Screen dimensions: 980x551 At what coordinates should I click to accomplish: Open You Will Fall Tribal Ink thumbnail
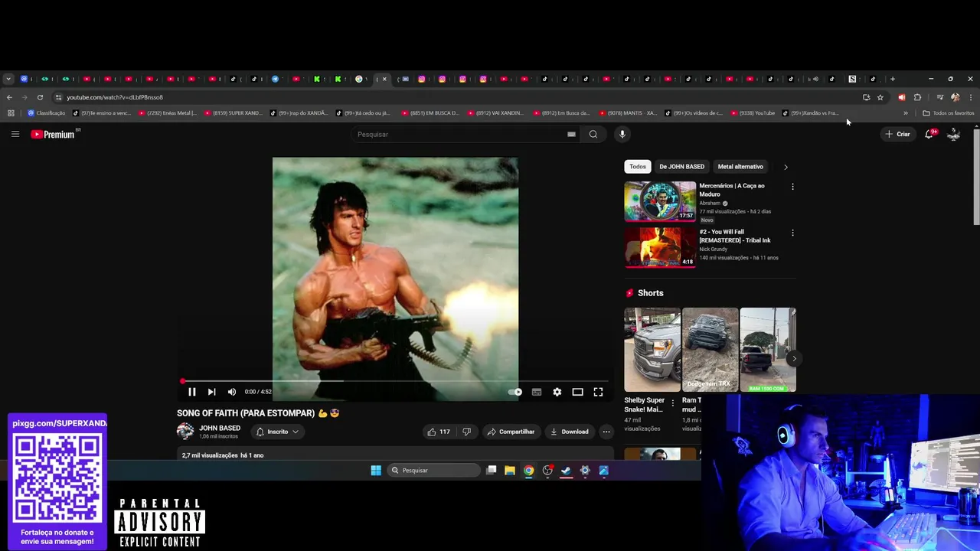click(x=660, y=247)
